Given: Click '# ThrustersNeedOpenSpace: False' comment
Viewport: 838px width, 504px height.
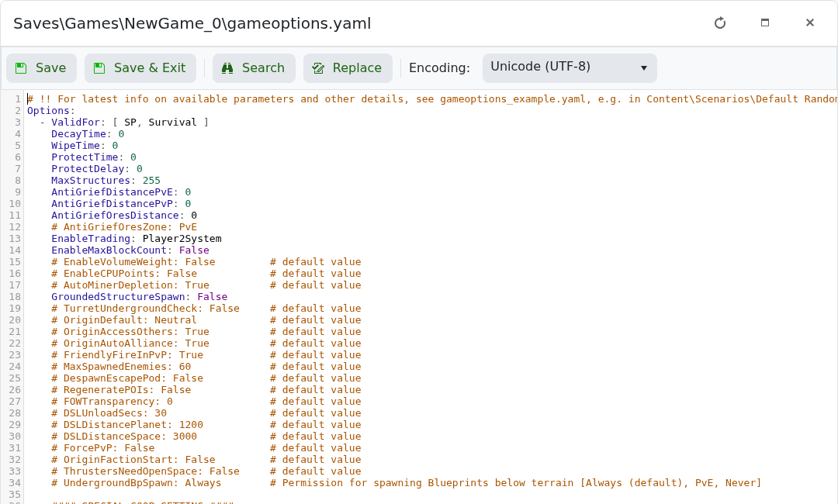Looking at the screenshot, I should click(145, 471).
